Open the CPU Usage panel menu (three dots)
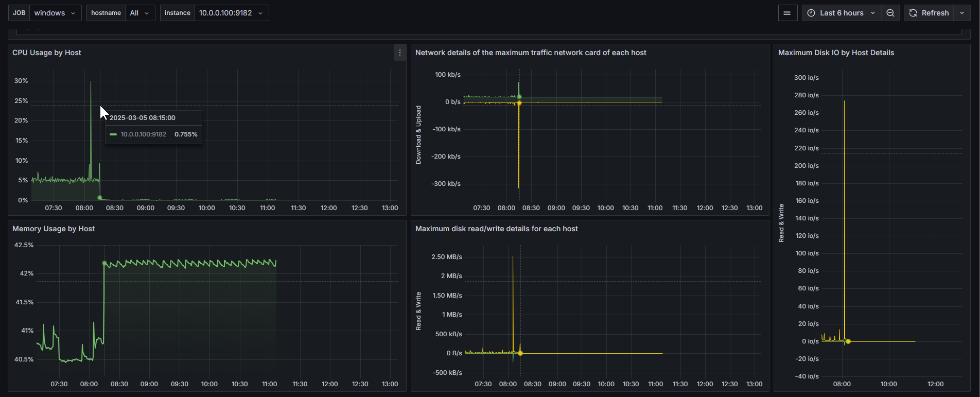The image size is (980, 397). (x=400, y=53)
